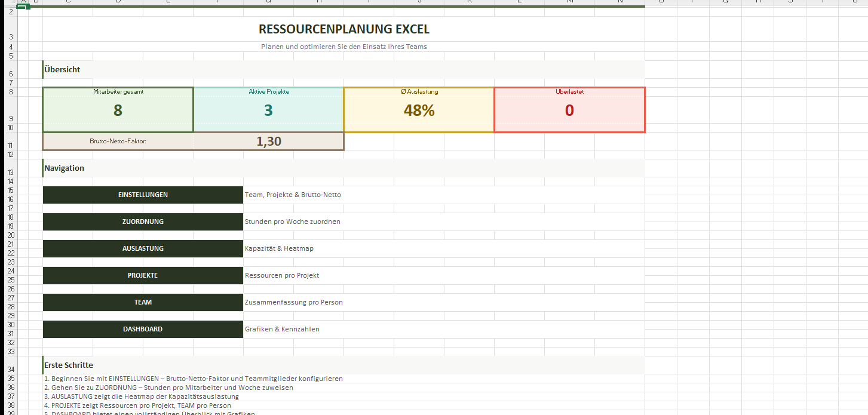Click the Kapazität & Heatmap description
The width and height of the screenshot is (868, 415).
tap(279, 248)
